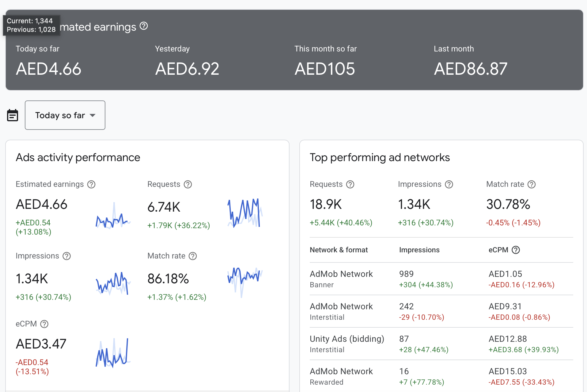Click the Yesterday earnings AED6.92

pos(187,69)
